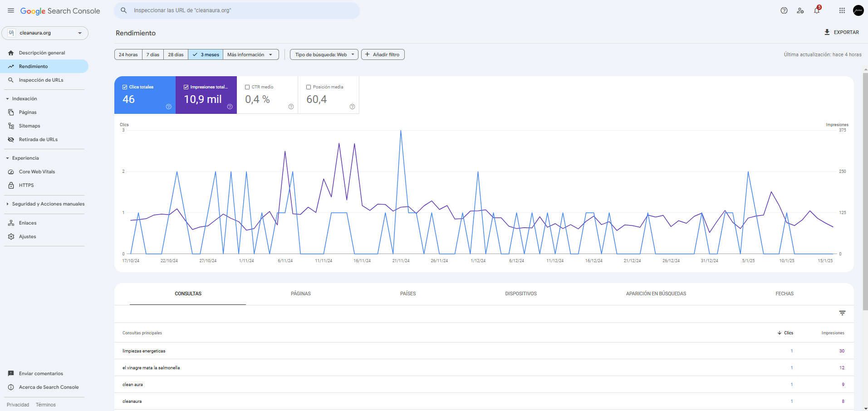Viewport: 868px width, 411px height.
Task: Open the Más información date dropdown
Action: (250, 54)
